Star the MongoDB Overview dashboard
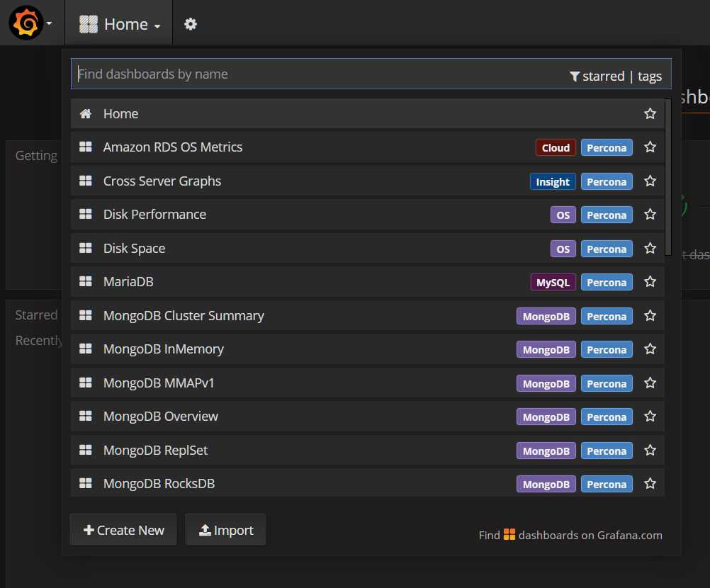Image resolution: width=710 pixels, height=588 pixels. (650, 416)
